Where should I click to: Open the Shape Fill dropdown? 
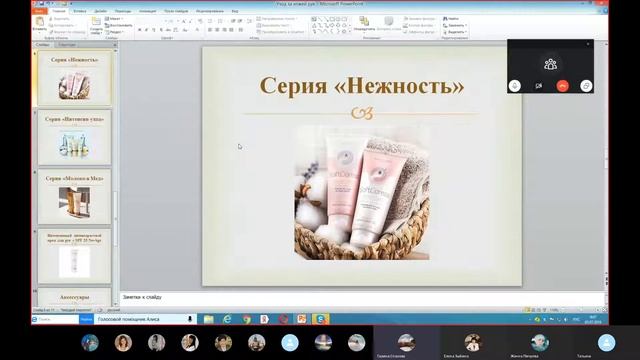click(420, 19)
